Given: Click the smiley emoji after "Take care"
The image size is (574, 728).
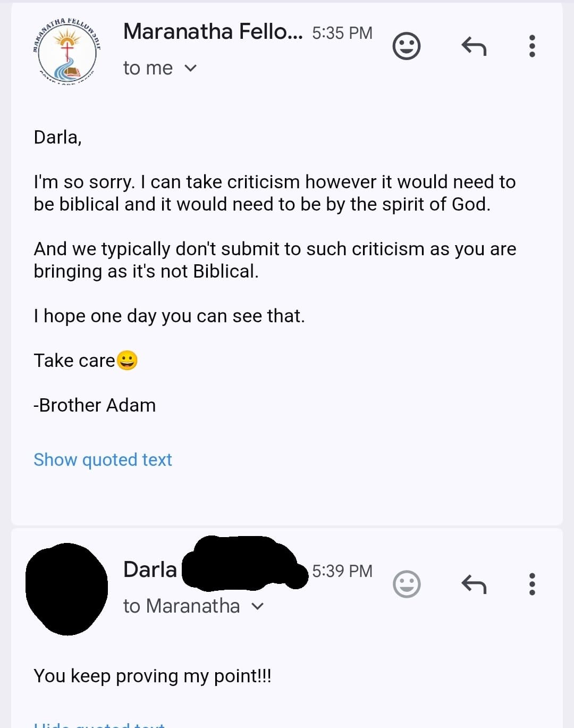Looking at the screenshot, I should point(127,361).
